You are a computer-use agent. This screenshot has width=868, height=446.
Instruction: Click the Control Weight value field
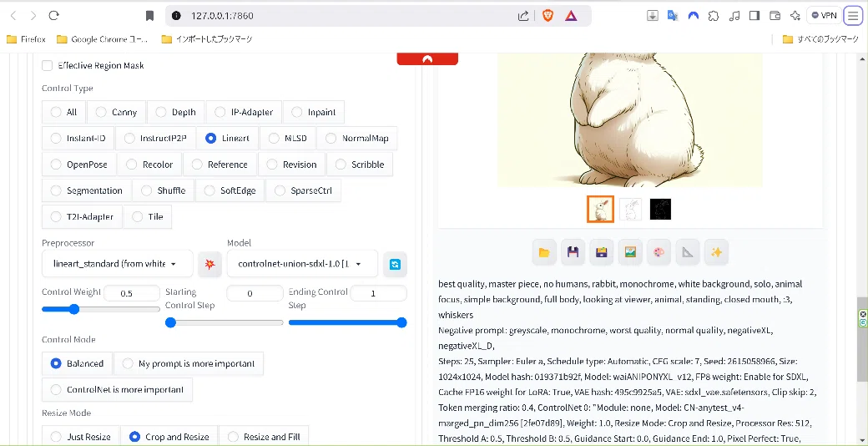(132, 294)
